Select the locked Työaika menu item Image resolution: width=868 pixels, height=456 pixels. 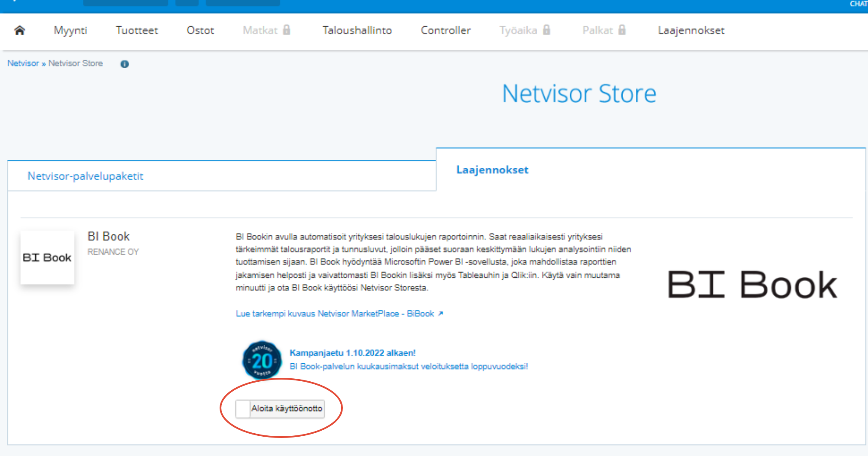point(525,30)
